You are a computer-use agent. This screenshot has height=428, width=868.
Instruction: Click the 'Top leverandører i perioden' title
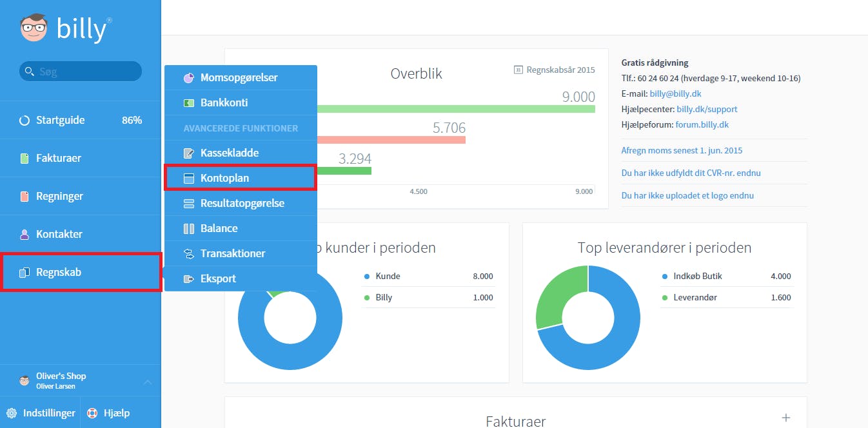pyautogui.click(x=665, y=248)
